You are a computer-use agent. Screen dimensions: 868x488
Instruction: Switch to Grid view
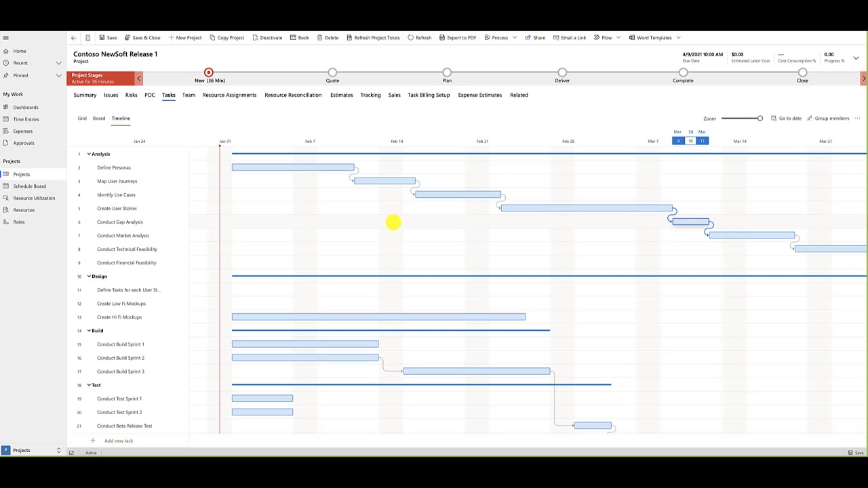pos(82,119)
